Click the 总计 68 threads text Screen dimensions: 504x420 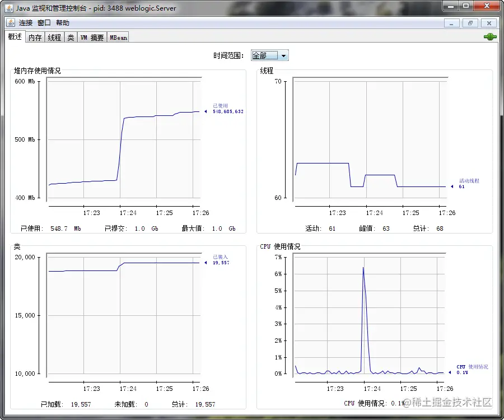pyautogui.click(x=428, y=228)
